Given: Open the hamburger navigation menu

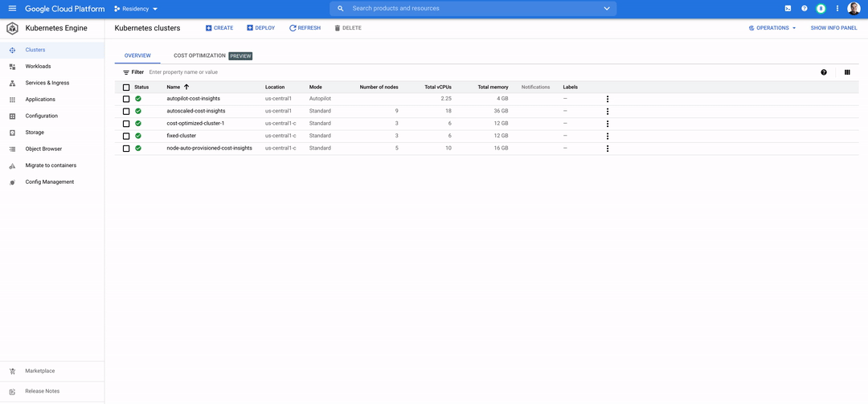Looking at the screenshot, I should tap(12, 9).
